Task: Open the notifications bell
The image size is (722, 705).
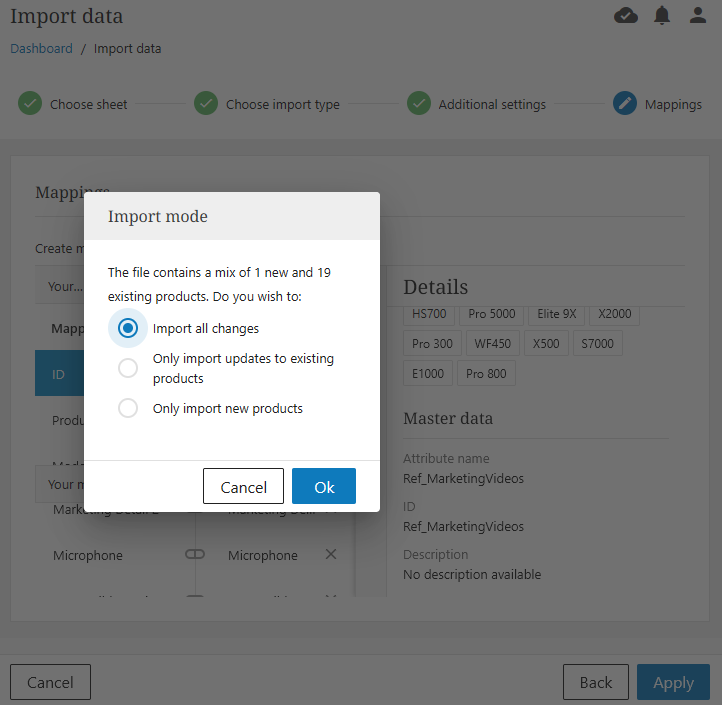Action: 662,15
